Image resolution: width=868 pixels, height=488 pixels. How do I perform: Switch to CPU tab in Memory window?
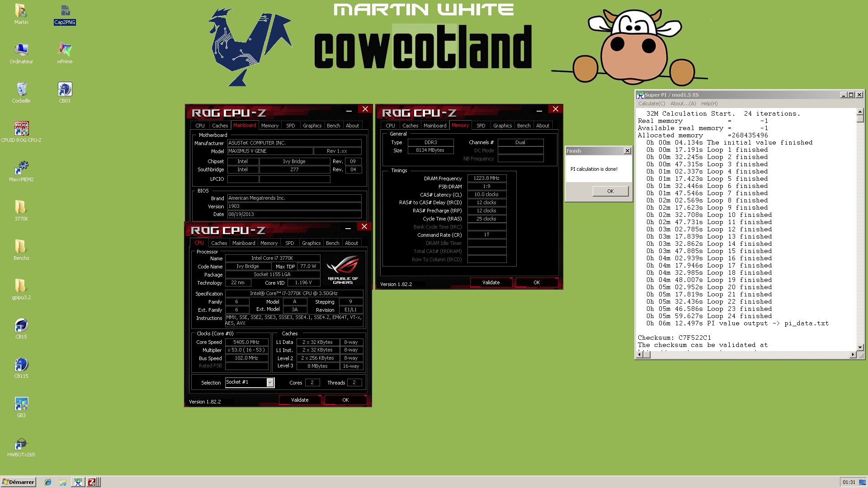390,126
